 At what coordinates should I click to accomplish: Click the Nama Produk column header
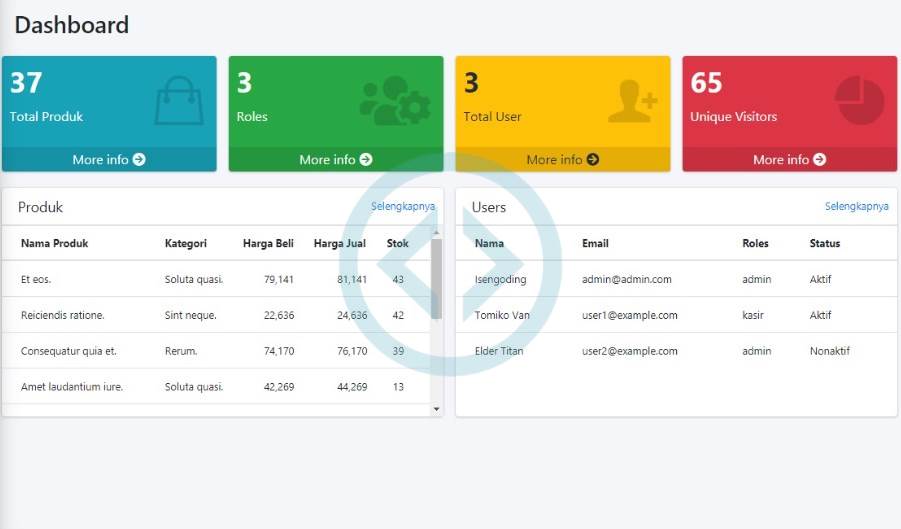(55, 243)
